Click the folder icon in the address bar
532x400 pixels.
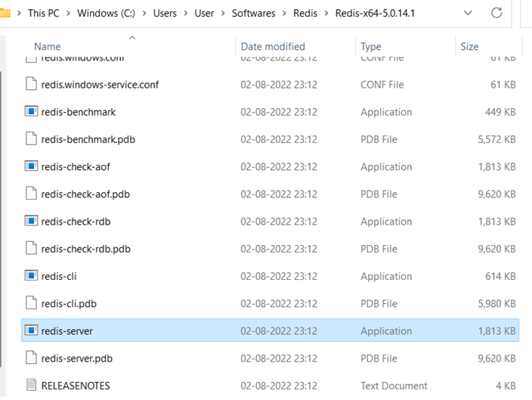(5, 13)
